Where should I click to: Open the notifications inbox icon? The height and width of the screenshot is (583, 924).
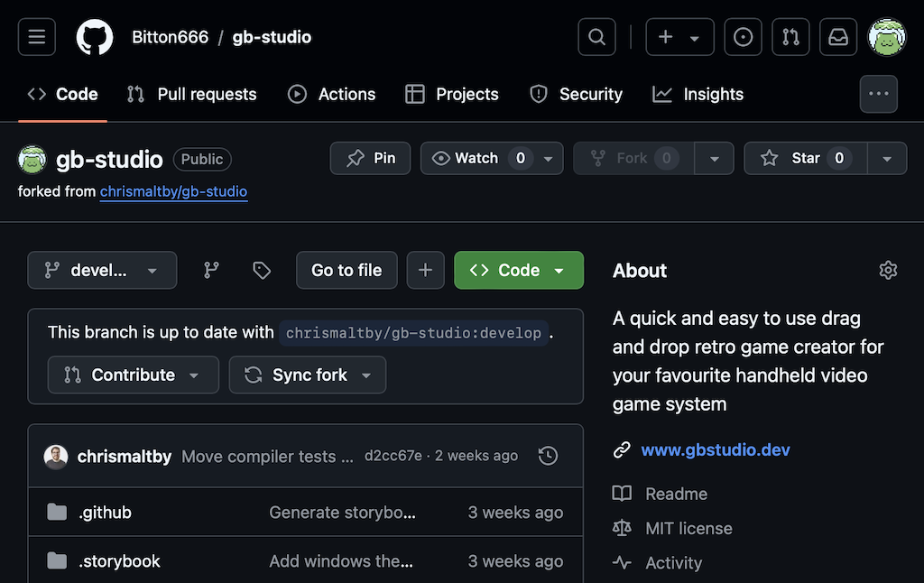(838, 36)
